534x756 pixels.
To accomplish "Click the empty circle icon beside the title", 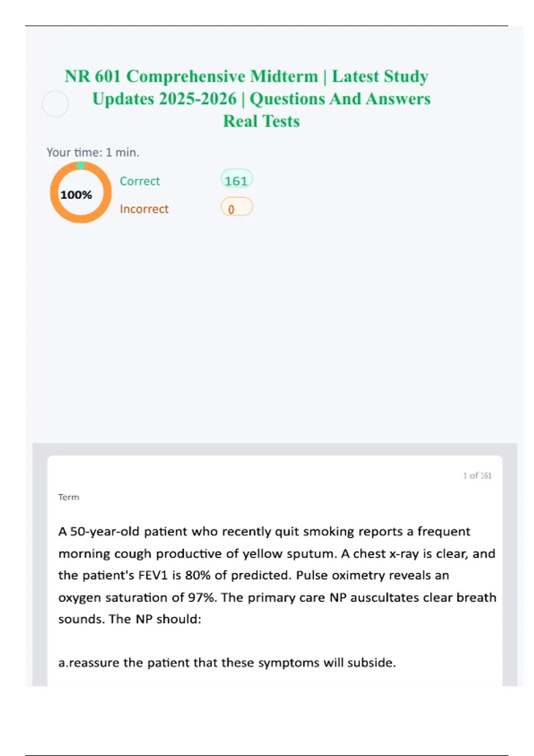I will pos(55,104).
